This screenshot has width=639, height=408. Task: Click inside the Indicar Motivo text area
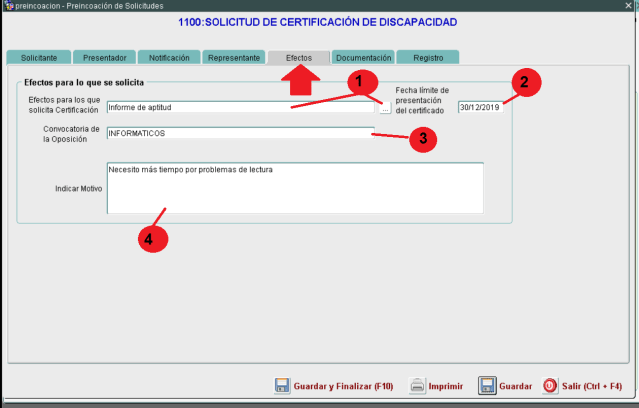point(295,188)
